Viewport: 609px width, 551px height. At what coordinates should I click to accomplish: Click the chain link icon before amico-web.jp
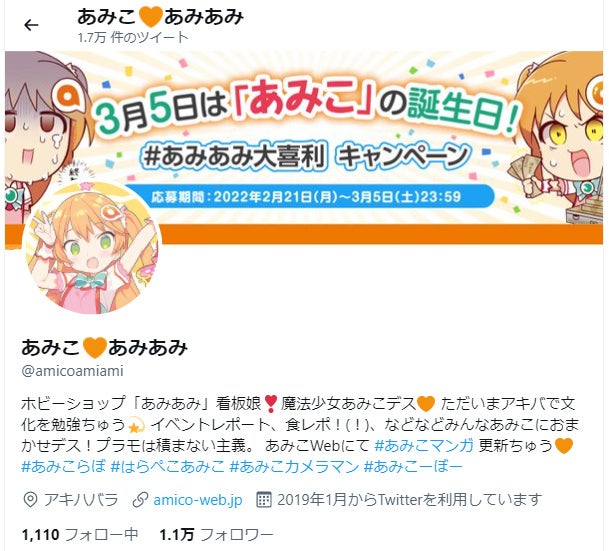pos(140,500)
